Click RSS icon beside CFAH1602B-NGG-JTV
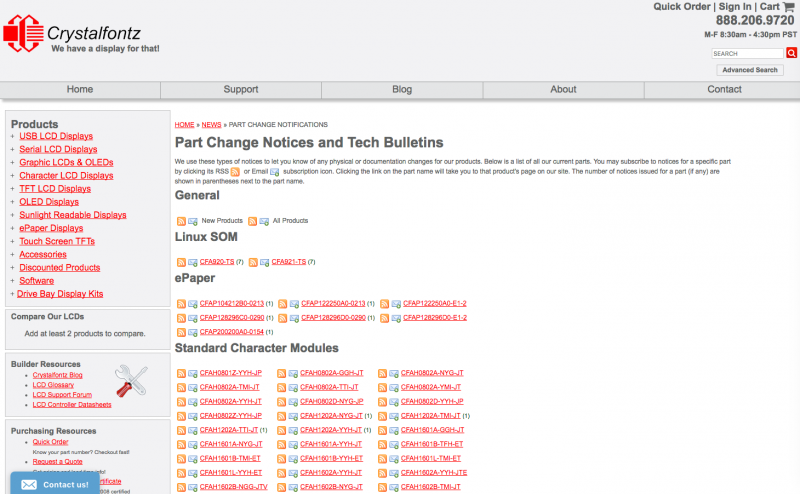This screenshot has width=800, height=494. coord(181,488)
